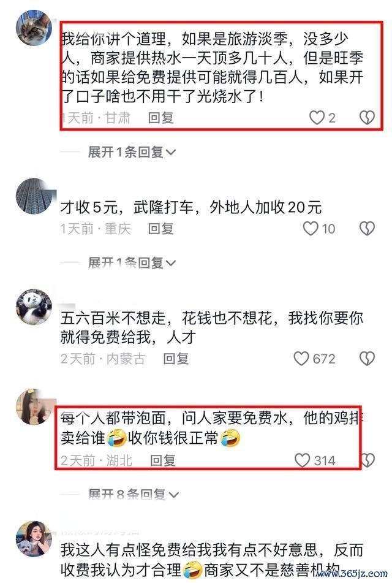Expand 8 replies under the Hubei comment
This screenshot has height=583, width=392.
pos(134,495)
